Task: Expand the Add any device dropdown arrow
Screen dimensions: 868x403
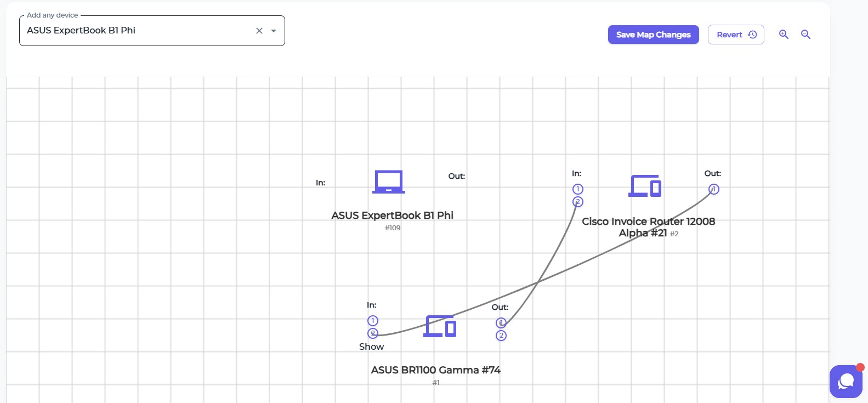Action: pos(274,31)
